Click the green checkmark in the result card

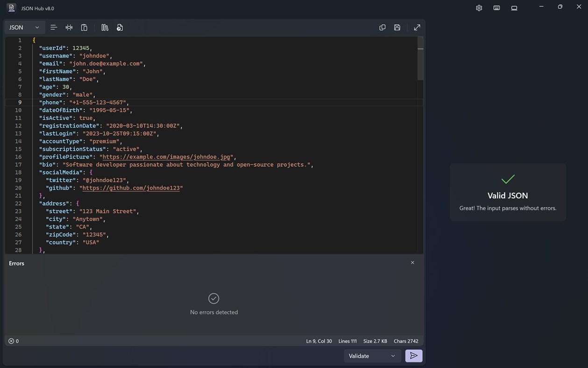coord(508,179)
